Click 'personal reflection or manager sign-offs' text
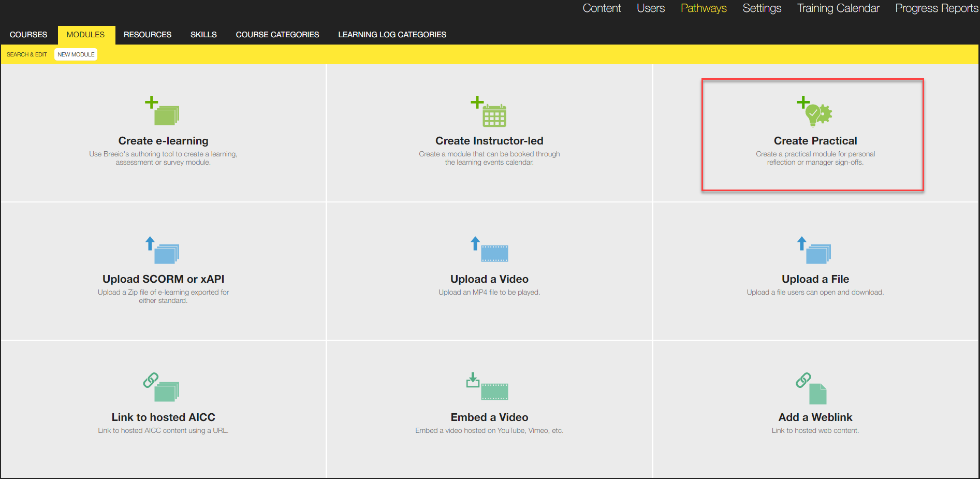Viewport: 980px width, 479px height. click(815, 158)
